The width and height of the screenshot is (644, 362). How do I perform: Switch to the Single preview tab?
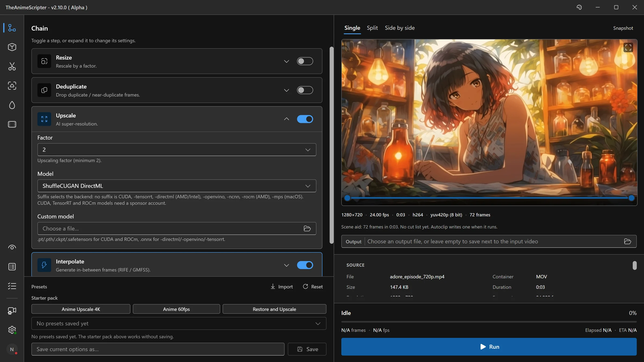click(352, 28)
